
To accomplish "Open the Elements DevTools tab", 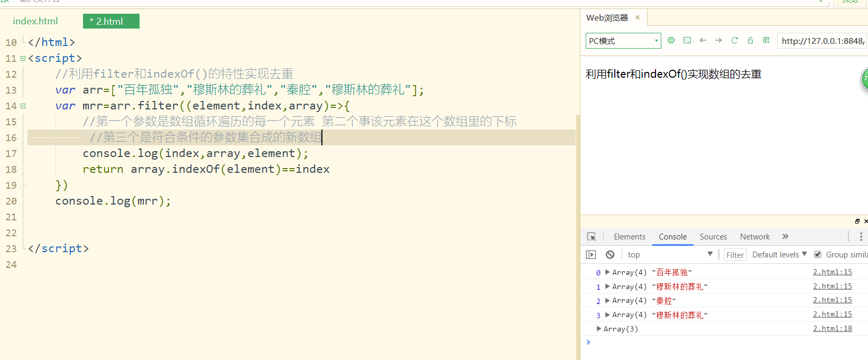I will 630,237.
